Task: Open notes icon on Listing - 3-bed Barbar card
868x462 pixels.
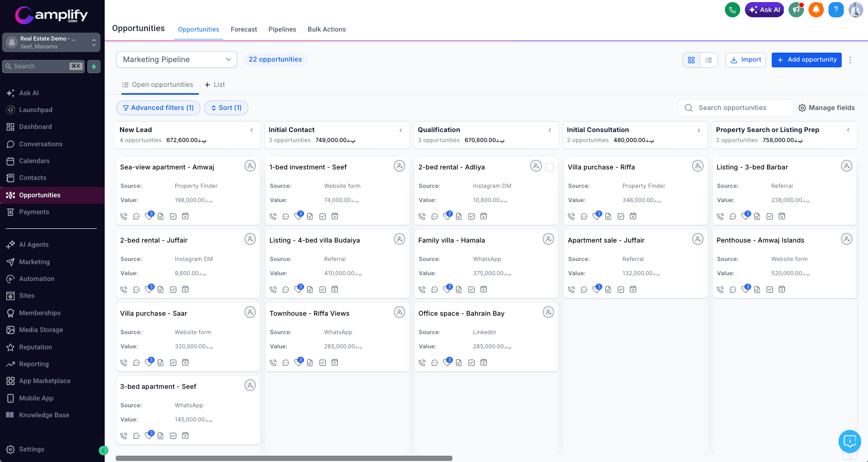Action: (757, 216)
